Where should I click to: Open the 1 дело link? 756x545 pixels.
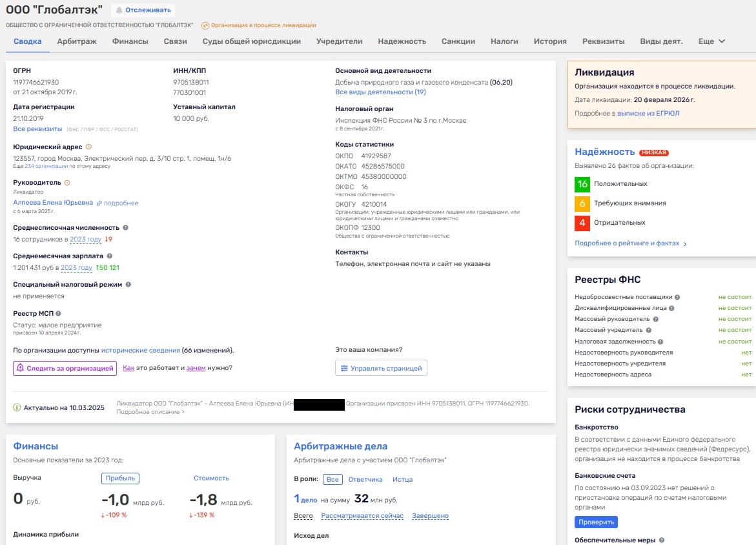coord(305,499)
